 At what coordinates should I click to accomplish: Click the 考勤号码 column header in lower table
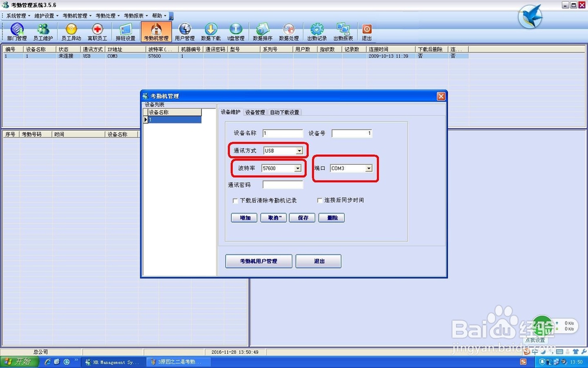point(36,134)
